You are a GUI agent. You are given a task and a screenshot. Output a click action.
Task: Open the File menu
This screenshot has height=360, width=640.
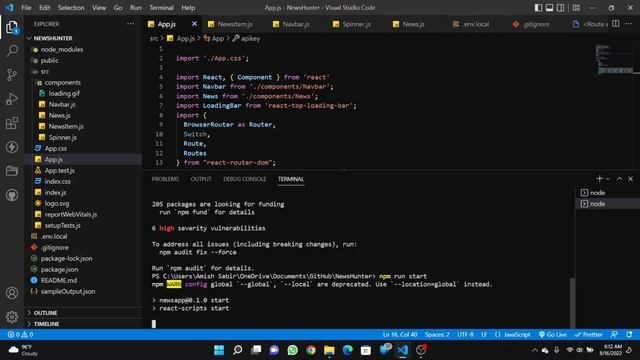coord(26,8)
